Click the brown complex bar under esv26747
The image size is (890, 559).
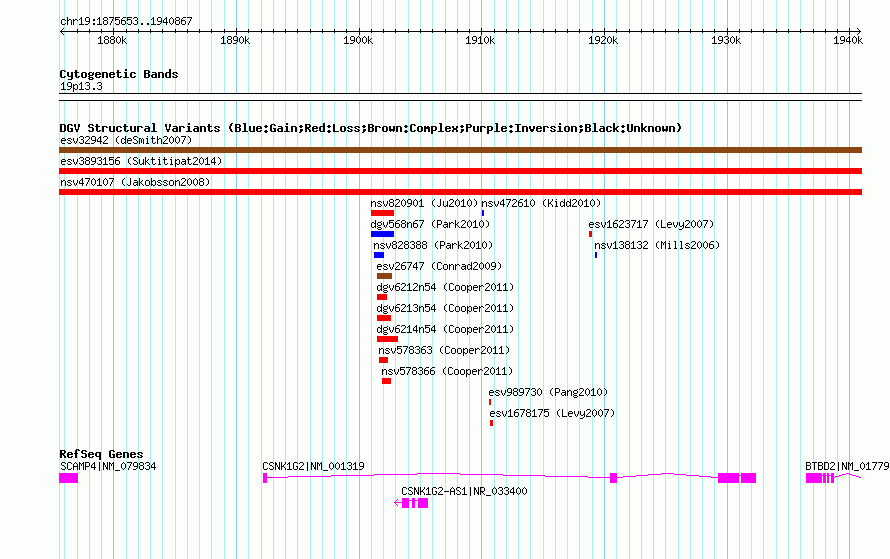384,276
